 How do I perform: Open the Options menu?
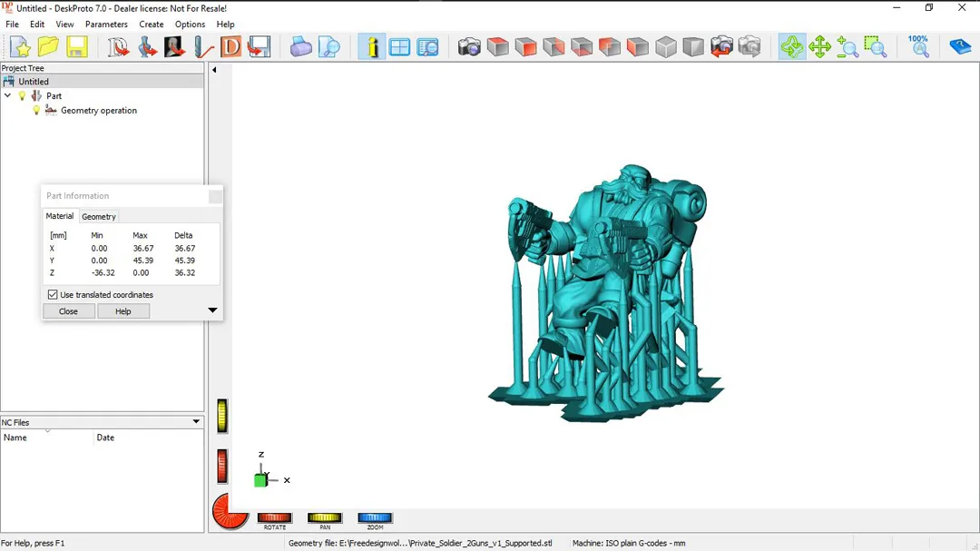tap(190, 25)
